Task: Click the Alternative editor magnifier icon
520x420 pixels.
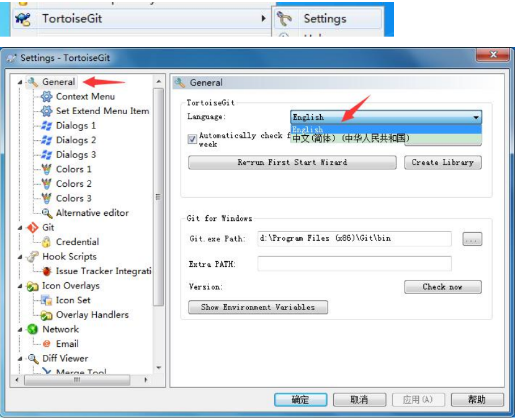Action: tap(47, 213)
